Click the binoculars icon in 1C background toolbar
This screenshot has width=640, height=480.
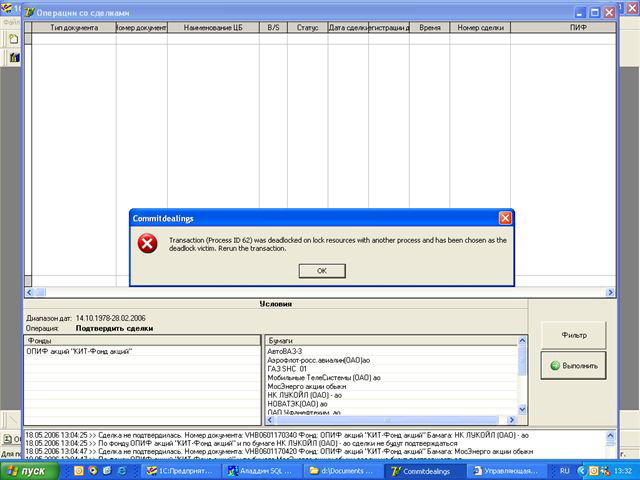pos(15,58)
